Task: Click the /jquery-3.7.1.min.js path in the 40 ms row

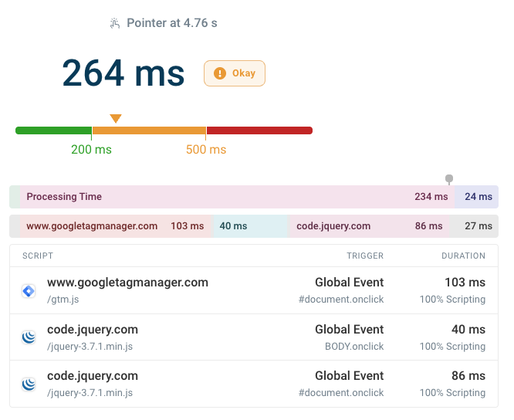Action: tap(90, 347)
